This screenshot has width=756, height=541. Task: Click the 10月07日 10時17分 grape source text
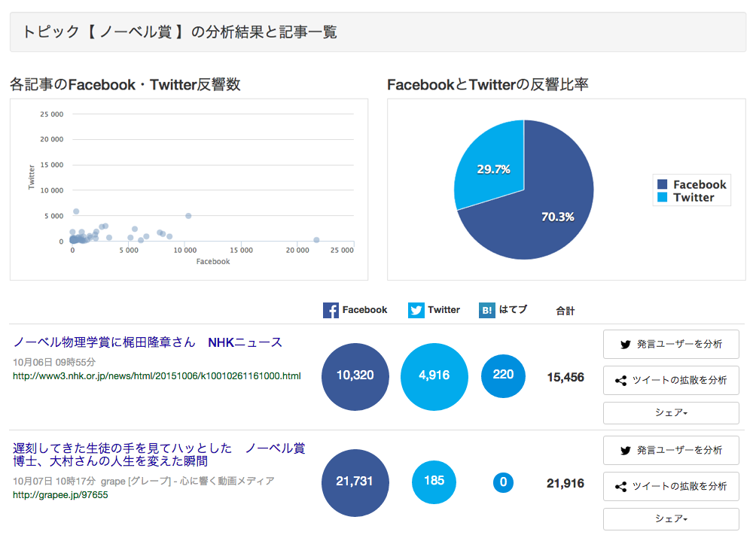click(x=144, y=481)
